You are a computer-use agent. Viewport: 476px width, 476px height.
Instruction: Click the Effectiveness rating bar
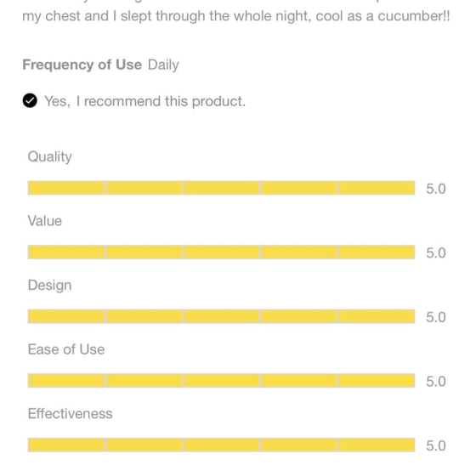coord(221,445)
